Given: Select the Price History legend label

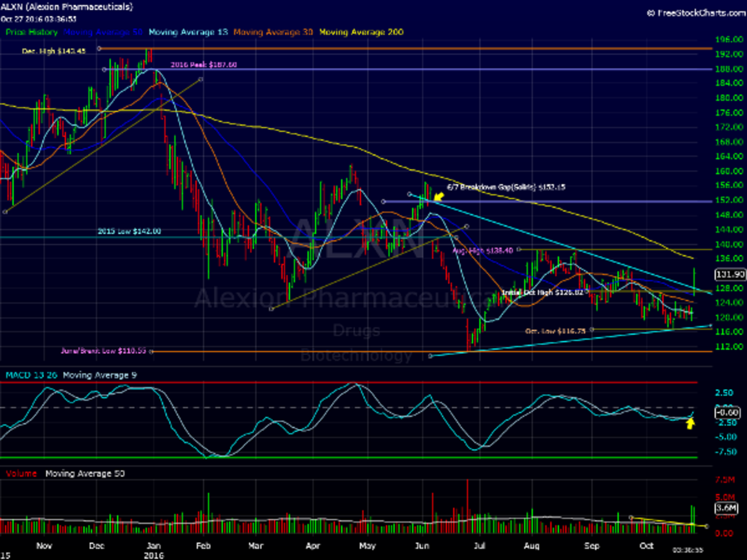Looking at the screenshot, I should (x=32, y=32).
